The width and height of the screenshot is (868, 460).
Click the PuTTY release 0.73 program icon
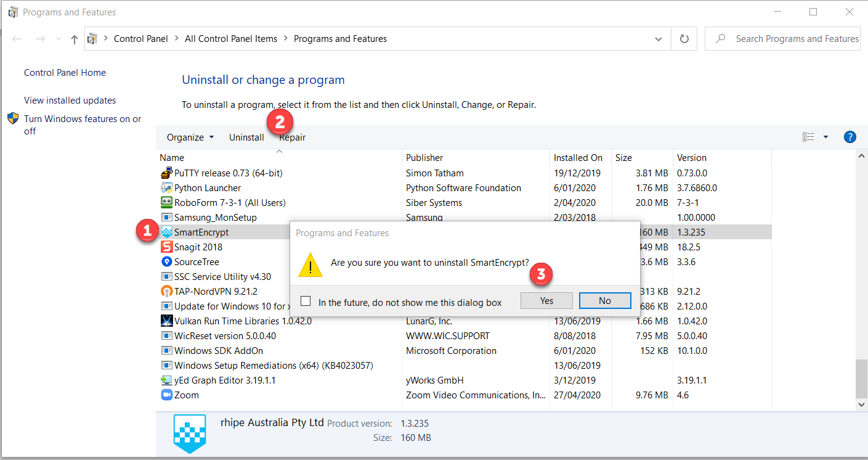166,173
